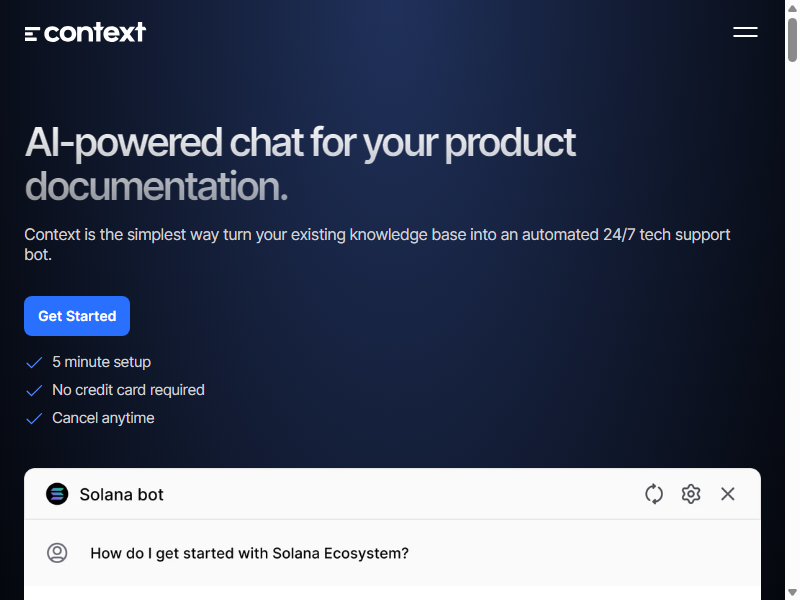
Task: Click the checkmark next to Cancel anytime
Action: [x=34, y=418]
